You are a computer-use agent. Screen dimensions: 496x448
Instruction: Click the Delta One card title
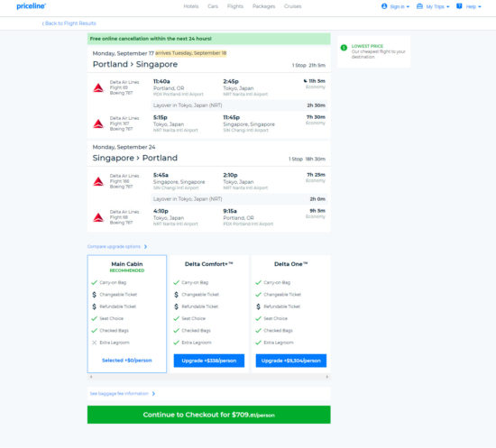tap(291, 264)
